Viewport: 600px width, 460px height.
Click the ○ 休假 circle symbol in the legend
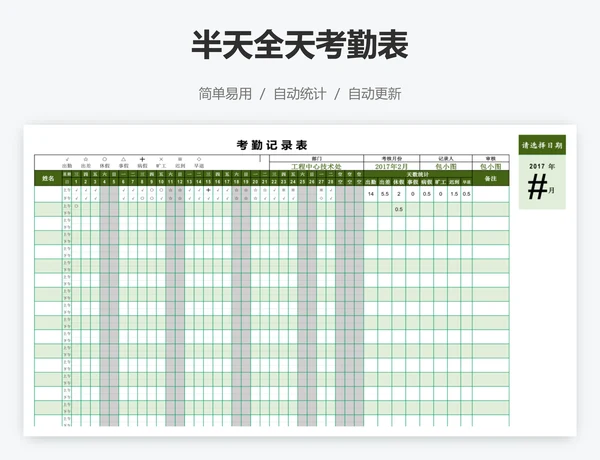pyautogui.click(x=104, y=159)
